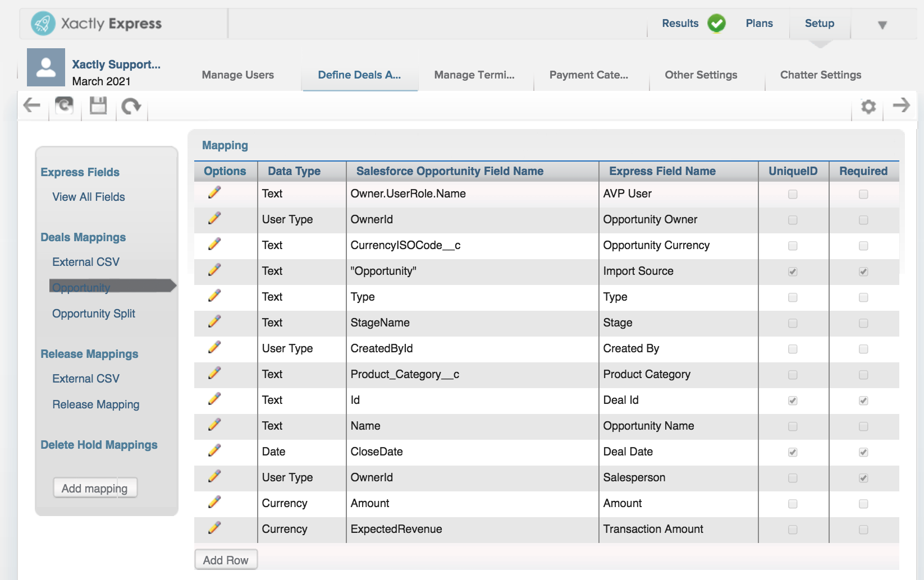Edit the Currency Amount mapping row

214,503
